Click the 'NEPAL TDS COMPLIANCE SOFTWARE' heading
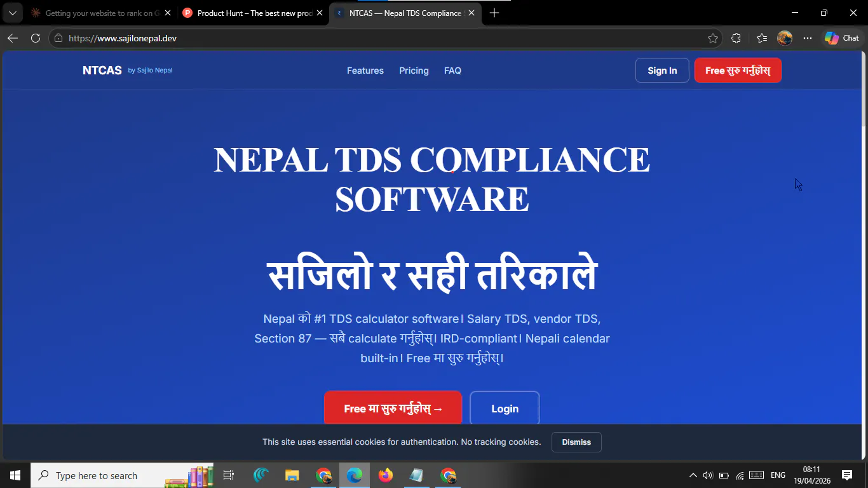Viewport: 868px width, 488px height. [432, 179]
